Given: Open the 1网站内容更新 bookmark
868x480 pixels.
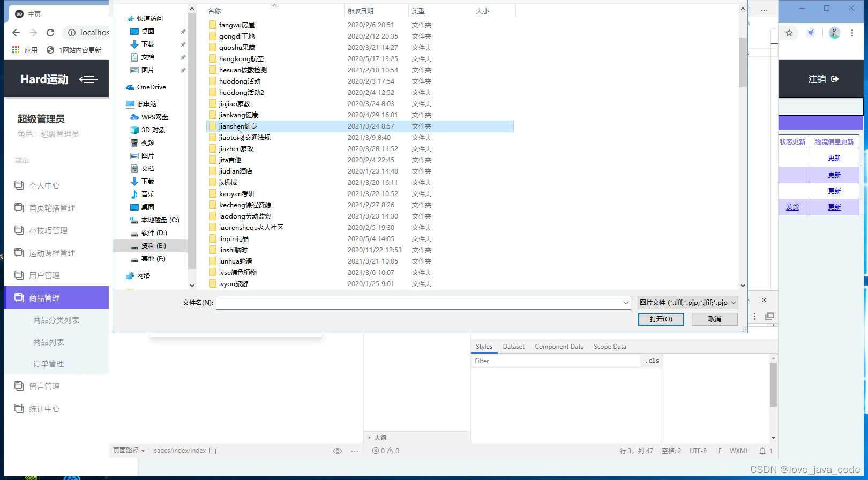Looking at the screenshot, I should pyautogui.click(x=74, y=50).
